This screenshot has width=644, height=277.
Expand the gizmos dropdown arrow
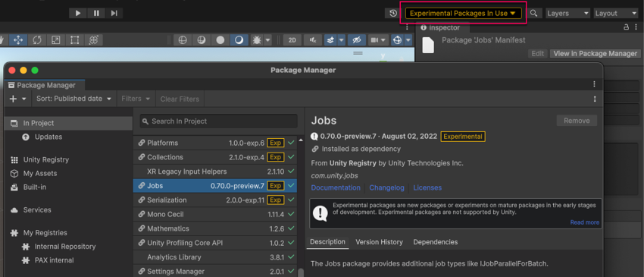(408, 40)
